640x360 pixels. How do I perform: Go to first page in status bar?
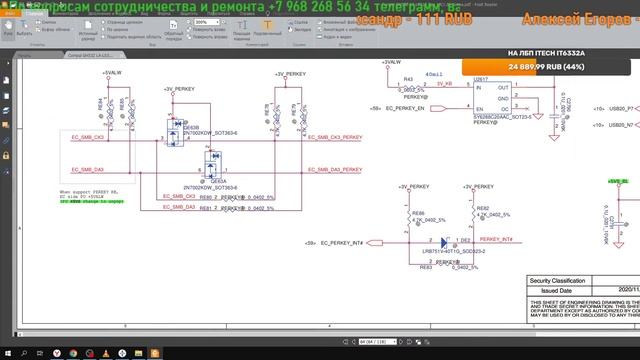(346, 342)
